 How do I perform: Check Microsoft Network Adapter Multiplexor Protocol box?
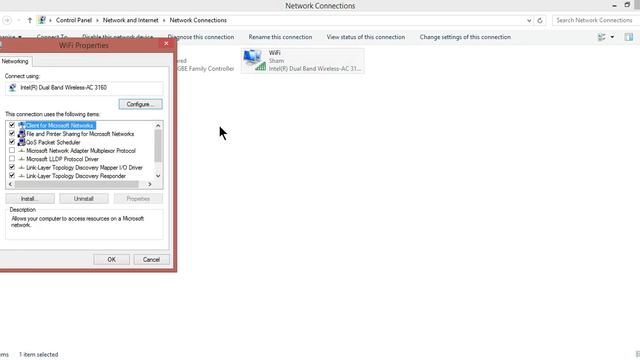[12, 151]
